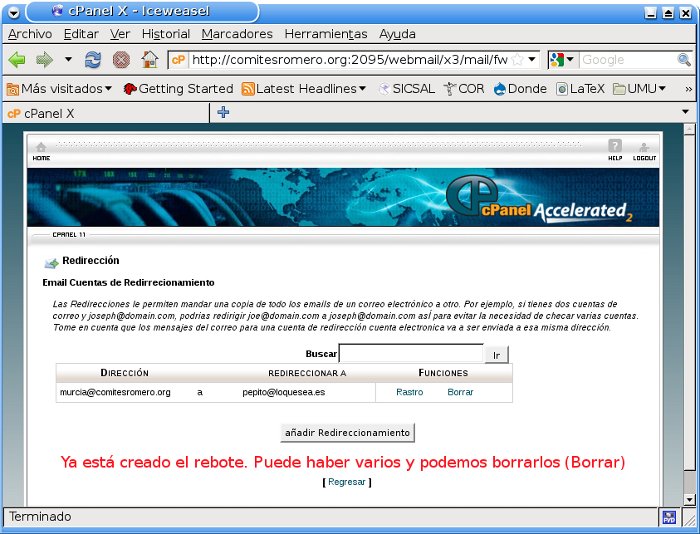Click the cPanel LOGOUT icon
The height and width of the screenshot is (534, 700).
pos(644,150)
